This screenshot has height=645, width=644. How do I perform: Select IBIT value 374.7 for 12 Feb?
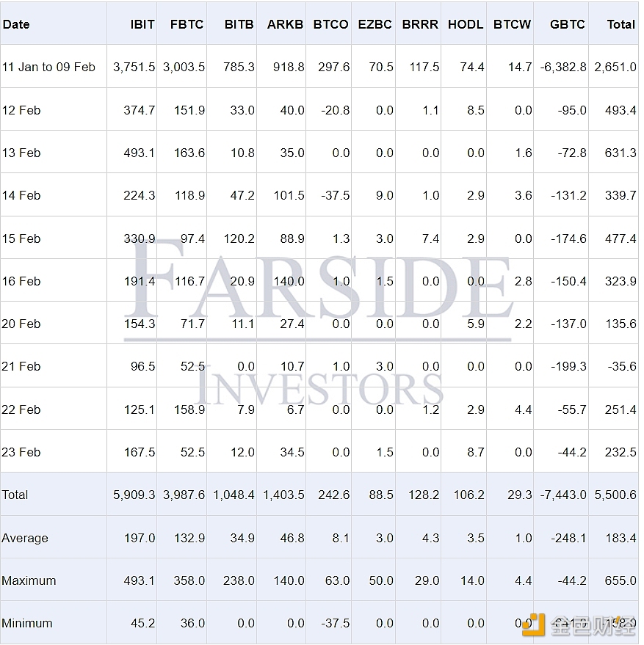(x=140, y=110)
